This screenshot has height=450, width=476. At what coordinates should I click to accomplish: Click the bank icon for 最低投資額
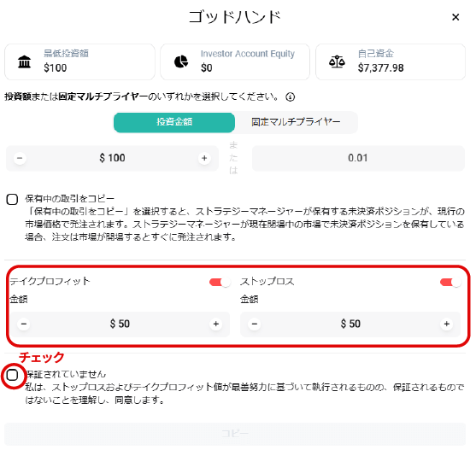[25, 62]
